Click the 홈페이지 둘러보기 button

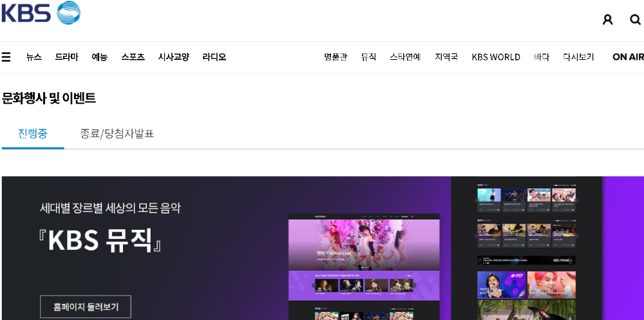pos(86,306)
